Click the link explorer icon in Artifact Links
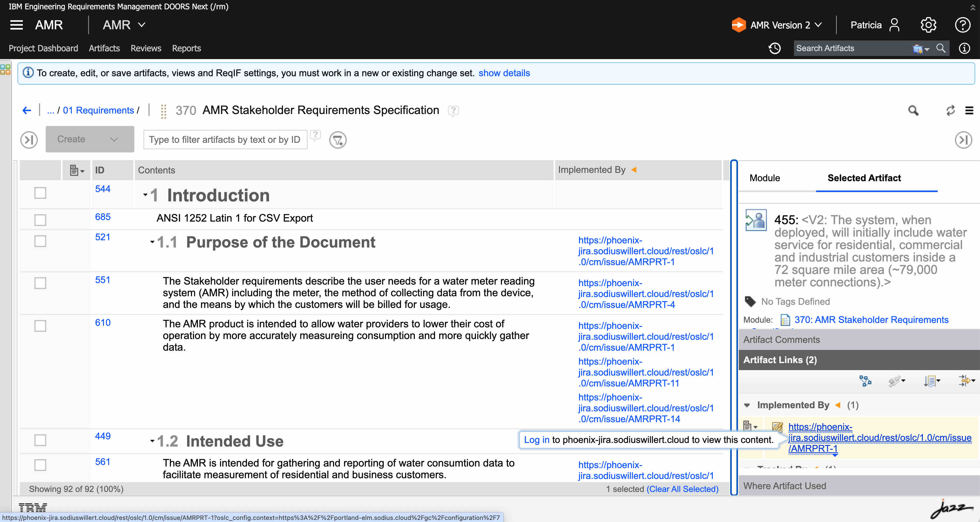 [x=865, y=380]
